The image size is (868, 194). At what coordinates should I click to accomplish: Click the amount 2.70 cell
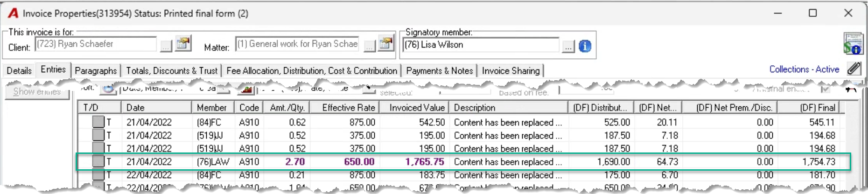point(295,162)
